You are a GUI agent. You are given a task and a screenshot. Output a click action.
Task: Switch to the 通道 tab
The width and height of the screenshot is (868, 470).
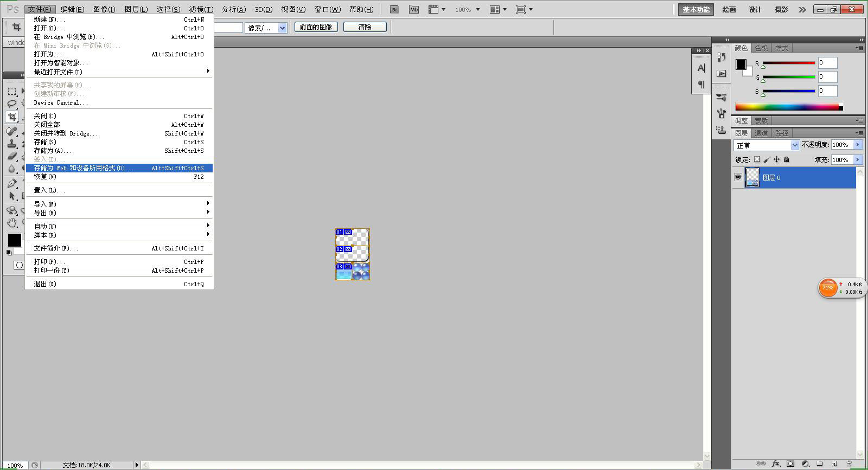[x=761, y=133]
